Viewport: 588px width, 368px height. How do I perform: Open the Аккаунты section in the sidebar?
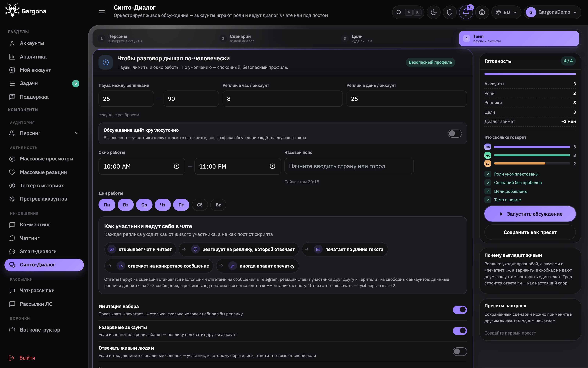[x=44, y=43]
